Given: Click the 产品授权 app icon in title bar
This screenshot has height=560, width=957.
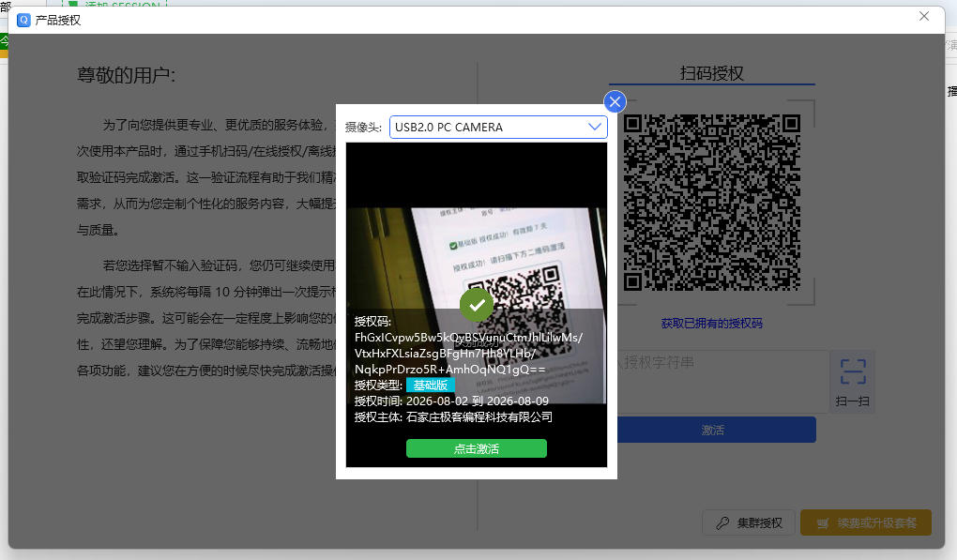Looking at the screenshot, I should click(x=23, y=20).
